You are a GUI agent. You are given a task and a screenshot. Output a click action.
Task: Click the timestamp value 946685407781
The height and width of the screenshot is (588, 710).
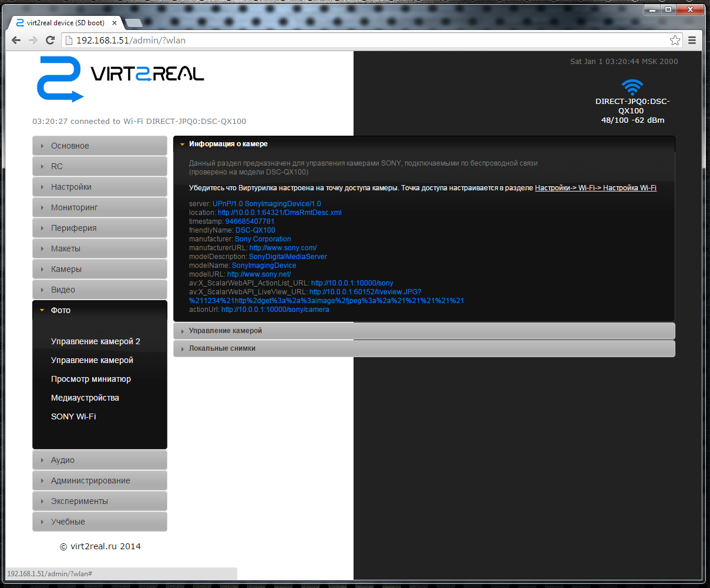coord(250,221)
